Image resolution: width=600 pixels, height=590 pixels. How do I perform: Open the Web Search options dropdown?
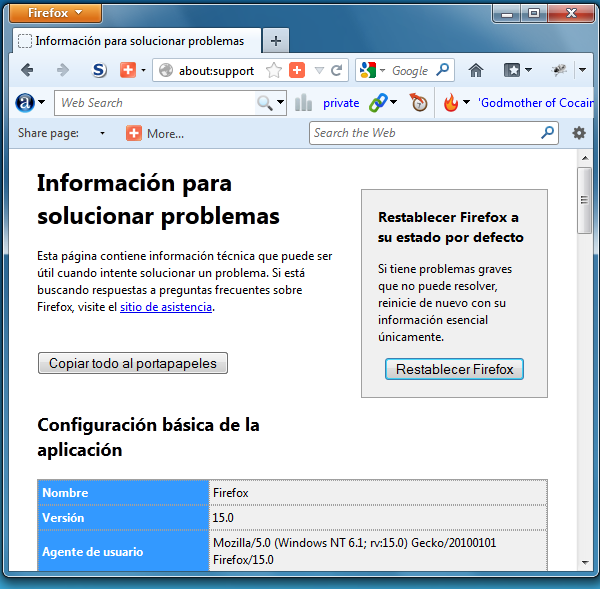(280, 102)
